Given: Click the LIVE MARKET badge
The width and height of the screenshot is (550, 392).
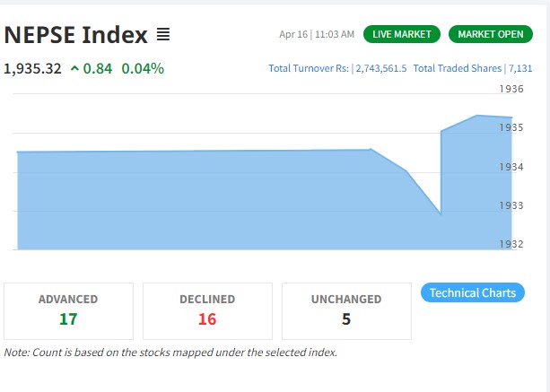Looking at the screenshot, I should coord(401,34).
